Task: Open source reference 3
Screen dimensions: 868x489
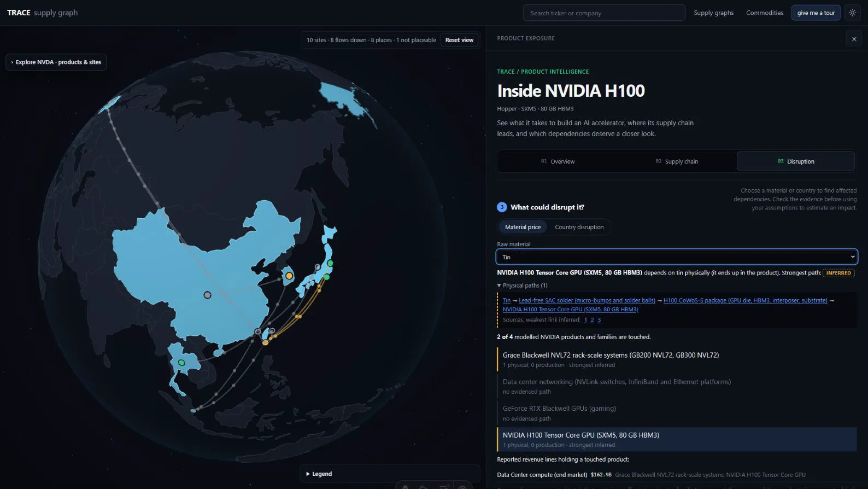Action: click(599, 320)
